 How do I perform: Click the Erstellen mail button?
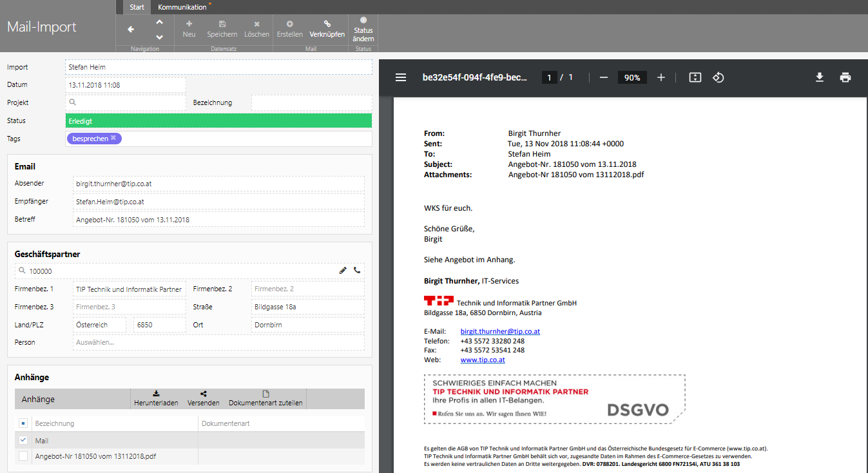tap(290, 29)
